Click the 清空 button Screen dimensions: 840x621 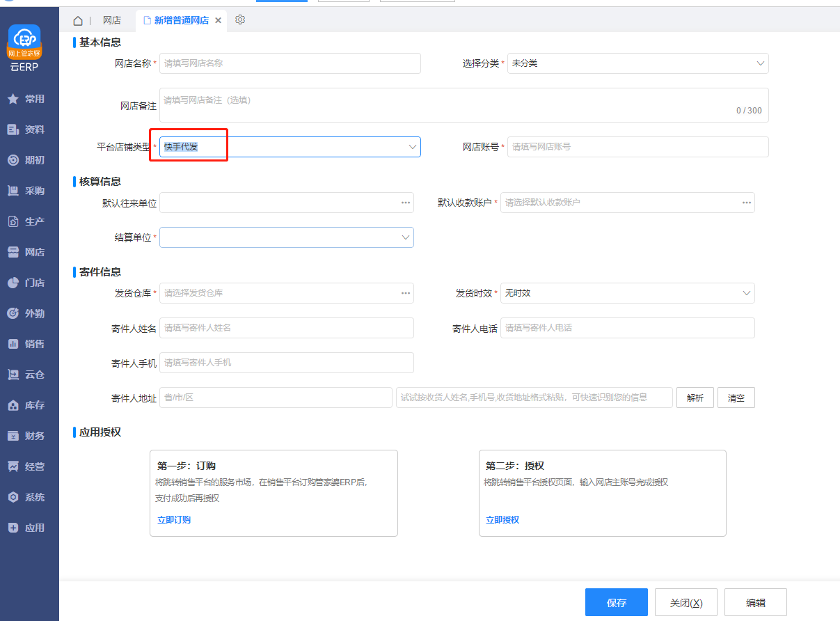pos(736,398)
